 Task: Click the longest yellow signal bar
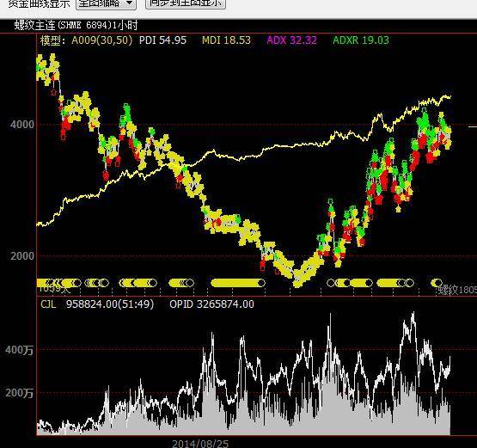[x=238, y=284]
